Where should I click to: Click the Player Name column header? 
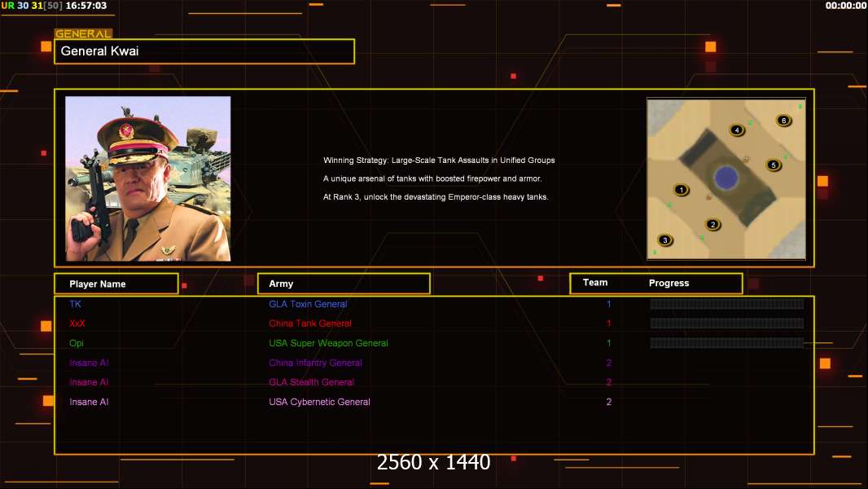point(116,284)
